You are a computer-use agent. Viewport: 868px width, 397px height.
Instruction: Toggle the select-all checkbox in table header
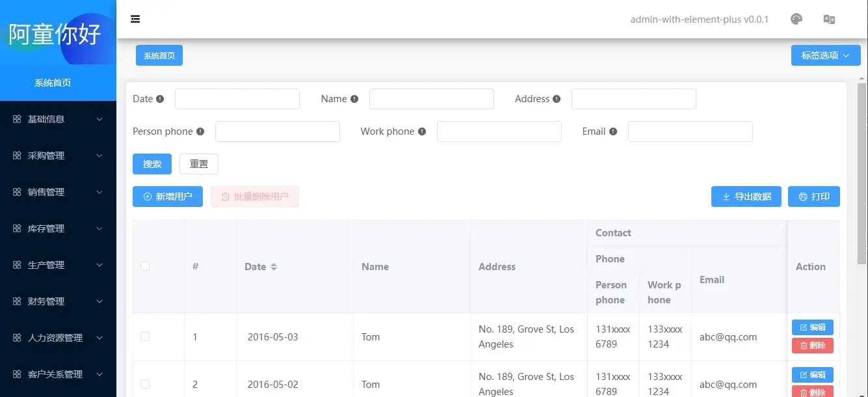point(145,266)
